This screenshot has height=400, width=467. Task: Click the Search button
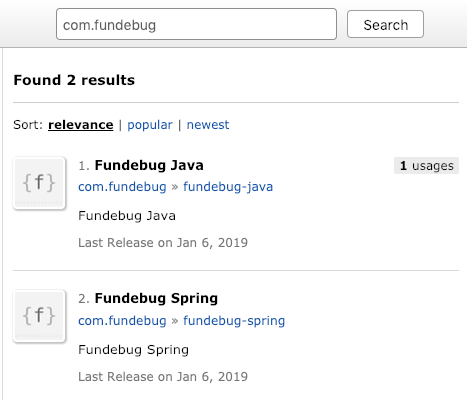(x=385, y=24)
